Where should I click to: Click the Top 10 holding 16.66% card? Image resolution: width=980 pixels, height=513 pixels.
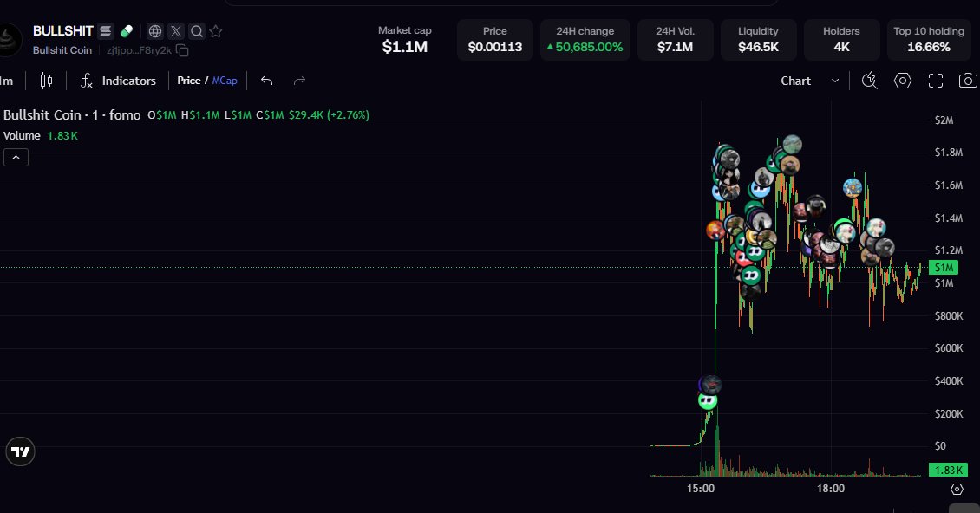point(929,39)
